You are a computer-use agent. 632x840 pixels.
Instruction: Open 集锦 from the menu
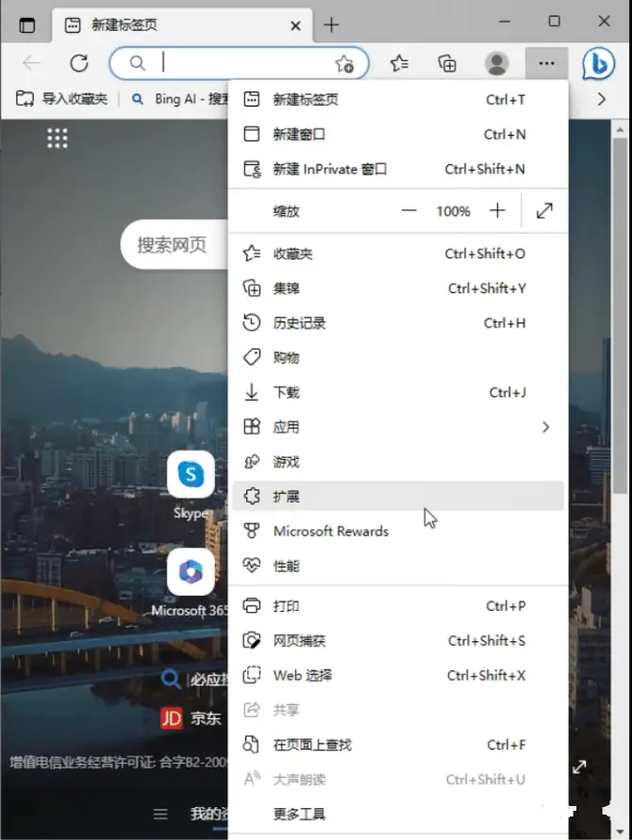(398, 288)
